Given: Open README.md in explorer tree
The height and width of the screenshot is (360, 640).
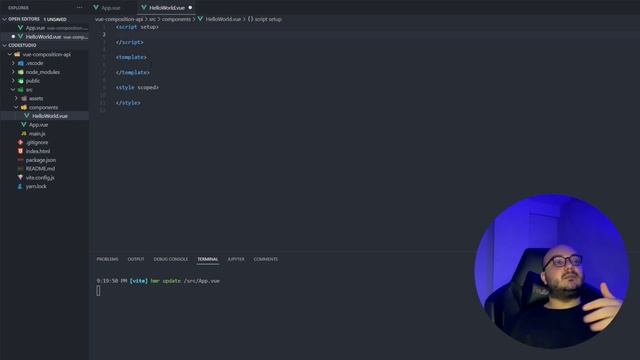Looking at the screenshot, I should tap(40, 169).
